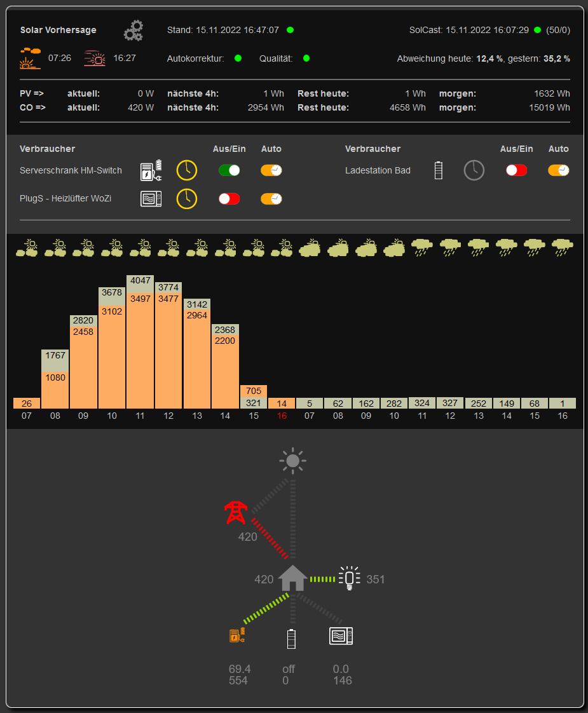Viewport: 588px width, 713px height.
Task: Click the light bulb consumer icon
Action: [x=349, y=578]
